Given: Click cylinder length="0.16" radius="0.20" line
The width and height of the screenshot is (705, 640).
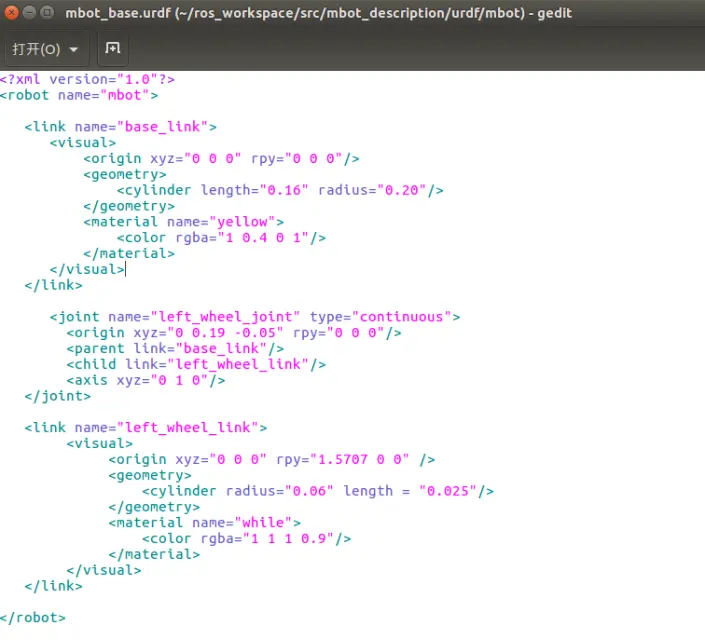Looking at the screenshot, I should click(280, 190).
